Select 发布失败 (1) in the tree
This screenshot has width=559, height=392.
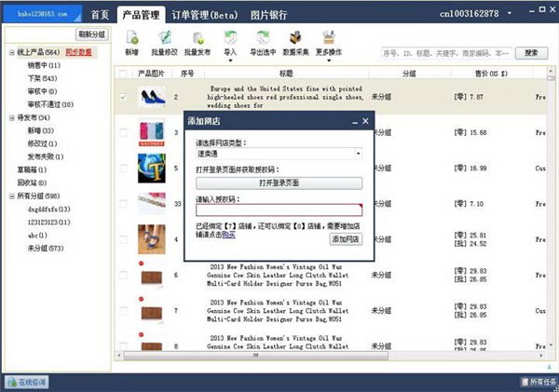click(x=46, y=156)
